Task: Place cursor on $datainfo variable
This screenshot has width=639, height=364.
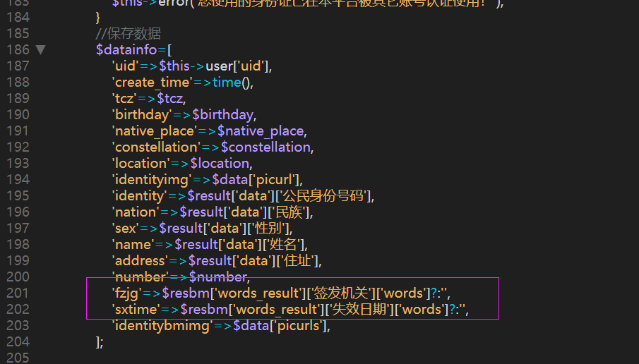Action: click(x=126, y=50)
